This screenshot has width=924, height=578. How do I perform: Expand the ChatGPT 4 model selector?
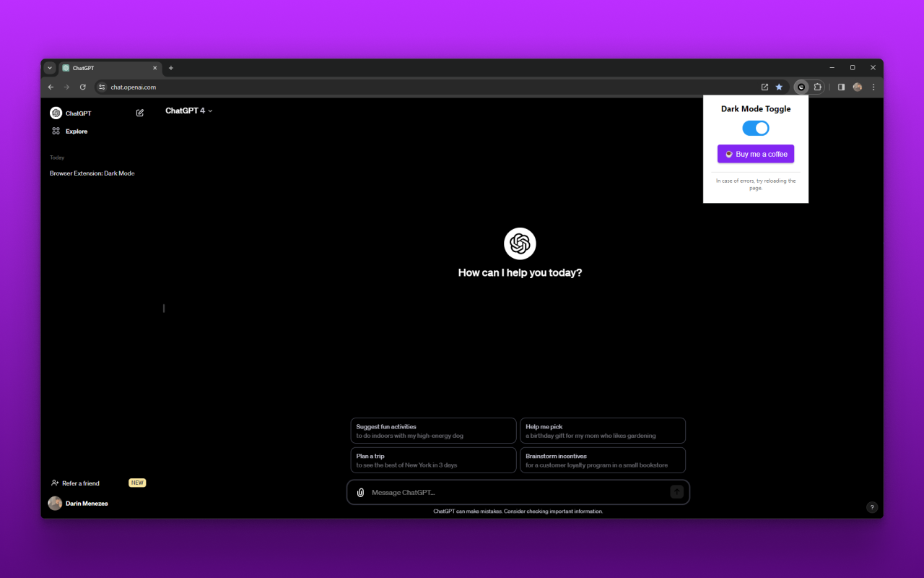click(x=189, y=111)
